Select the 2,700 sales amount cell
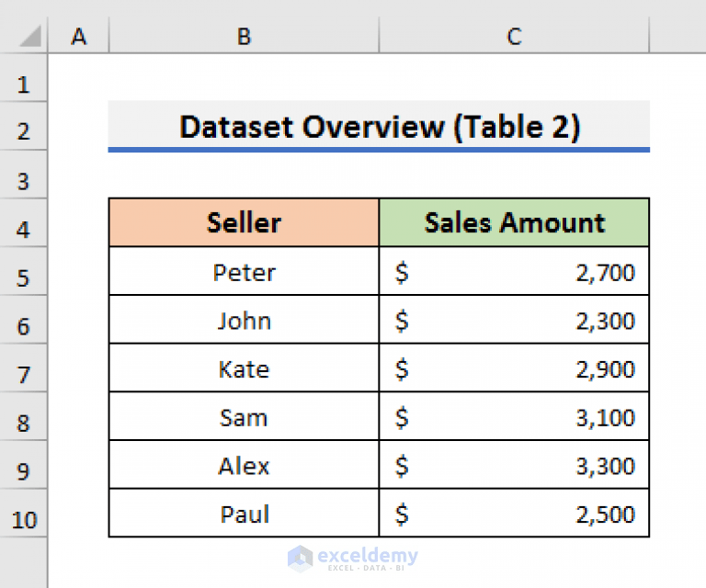Viewport: 706px width, 588px height. click(x=514, y=271)
